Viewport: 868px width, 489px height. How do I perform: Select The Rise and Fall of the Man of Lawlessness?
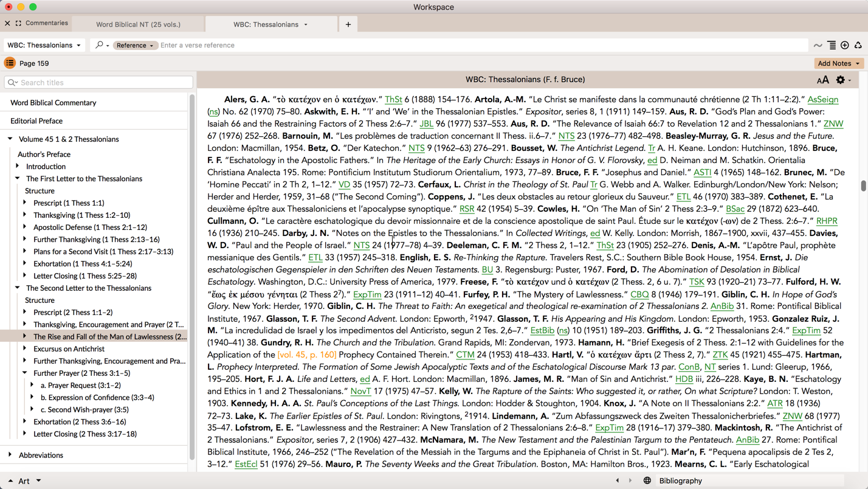click(x=110, y=337)
